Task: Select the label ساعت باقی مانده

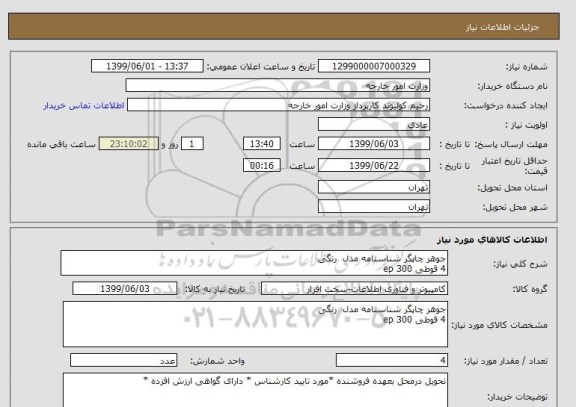Action: 61,144
